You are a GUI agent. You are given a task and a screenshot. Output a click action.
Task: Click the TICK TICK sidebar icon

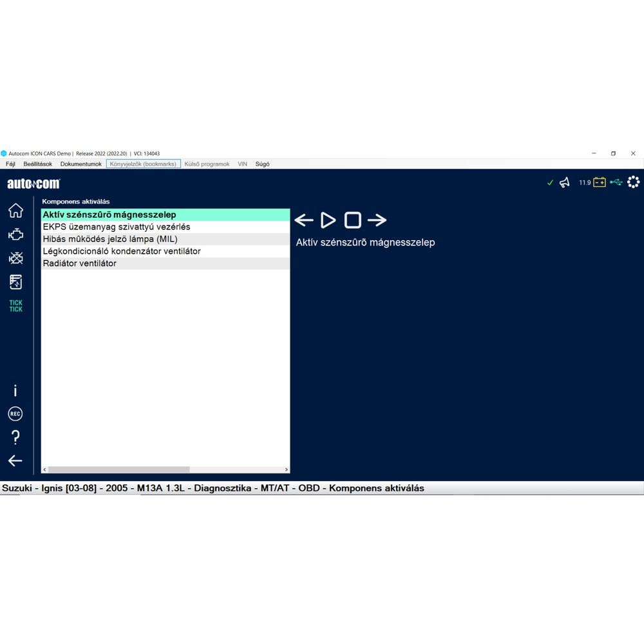pyautogui.click(x=15, y=306)
